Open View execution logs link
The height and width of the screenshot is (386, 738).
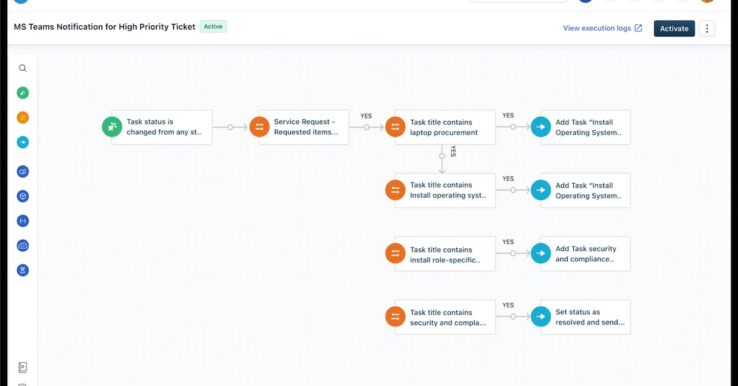click(602, 28)
